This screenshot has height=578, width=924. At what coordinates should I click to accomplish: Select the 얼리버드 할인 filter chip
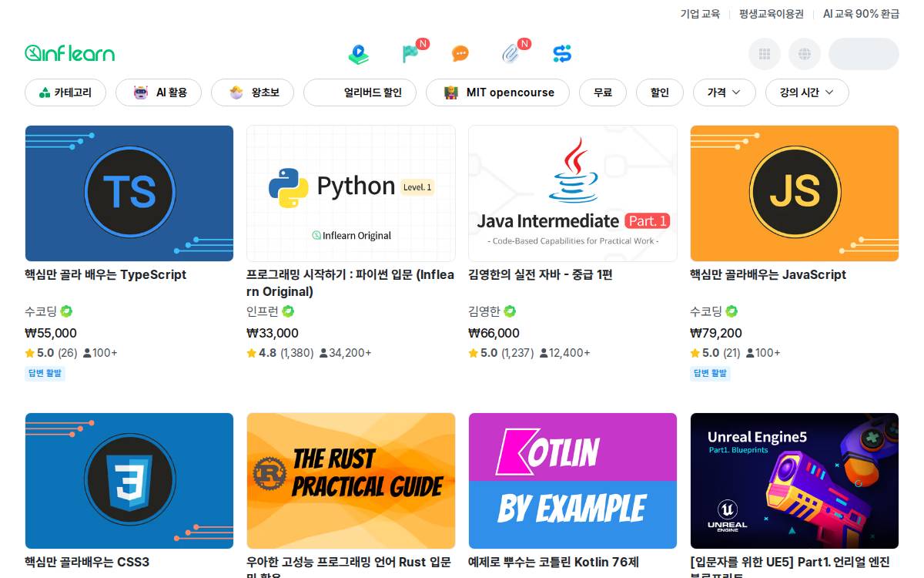[360, 92]
